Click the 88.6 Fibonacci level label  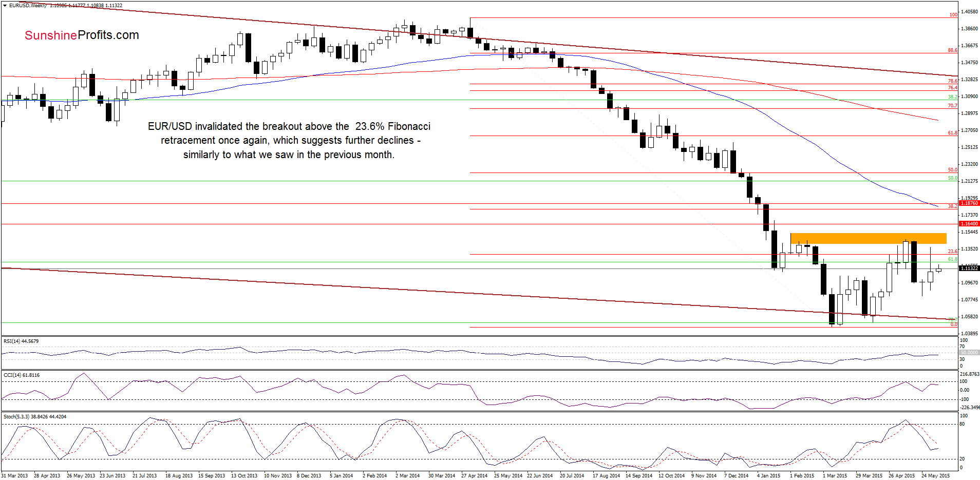coord(953,50)
